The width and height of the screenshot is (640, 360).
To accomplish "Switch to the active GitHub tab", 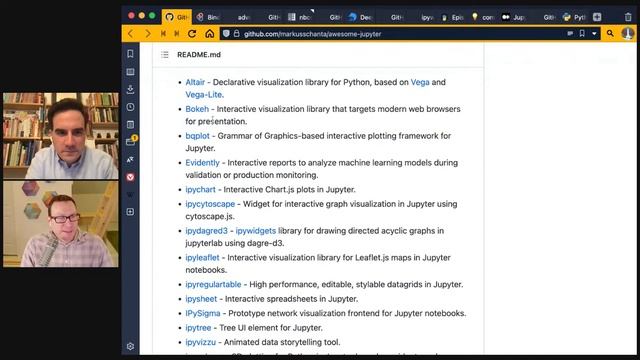I will [177, 17].
